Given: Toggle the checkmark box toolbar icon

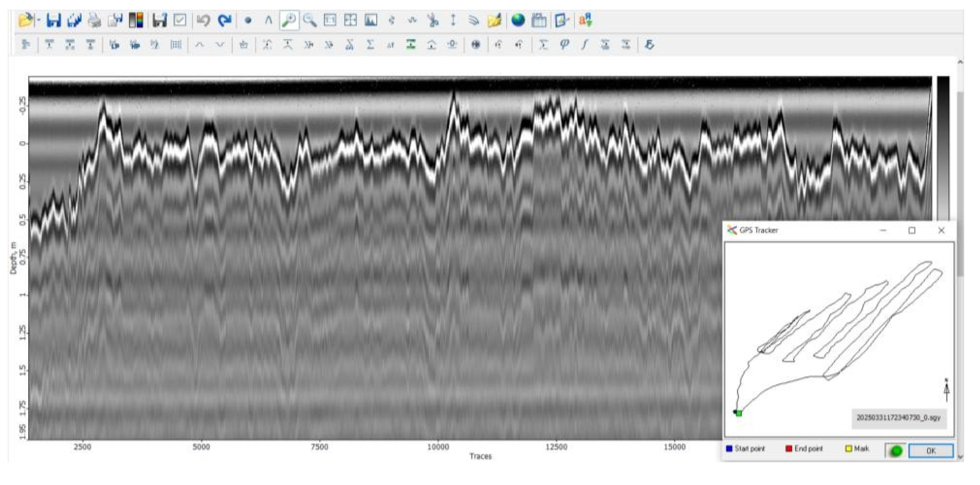Looking at the screenshot, I should (x=180, y=20).
